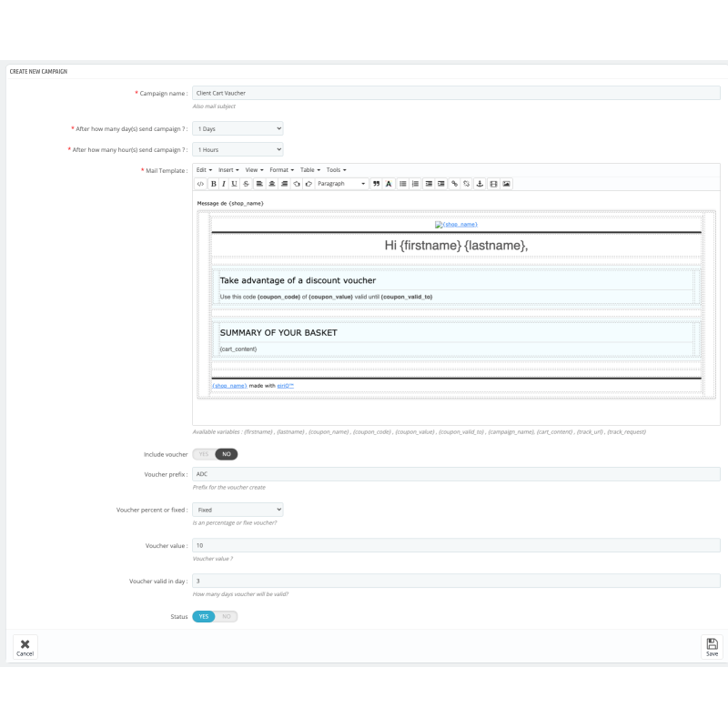Screen dimensions: 728x728
Task: Open source code view icon
Action: [x=200, y=184]
